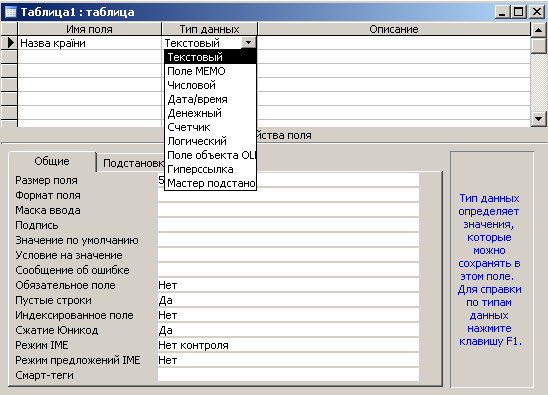Open the Тип данных dropdown arrow

click(248, 43)
